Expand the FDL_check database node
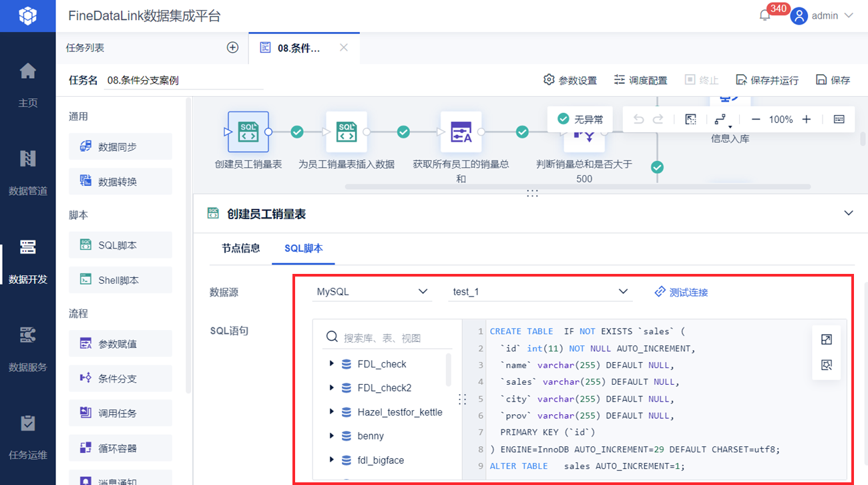The height and width of the screenshot is (485, 868). click(x=332, y=364)
